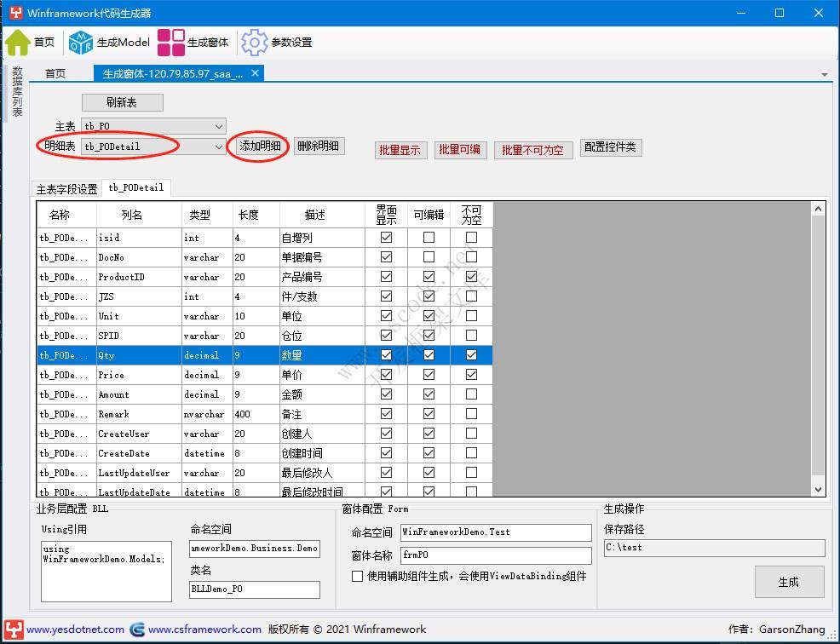Switch to the 主表字段设置 tab
840x644 pixels.
66,187
